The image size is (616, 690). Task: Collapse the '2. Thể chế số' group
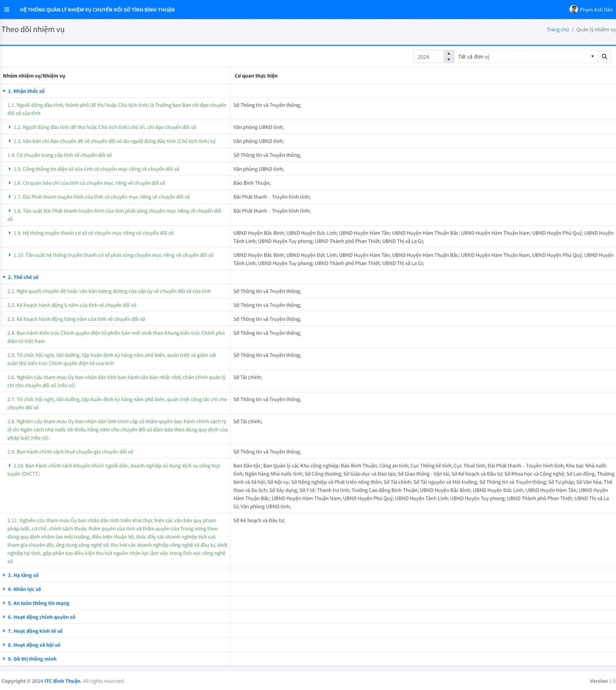click(x=4, y=277)
